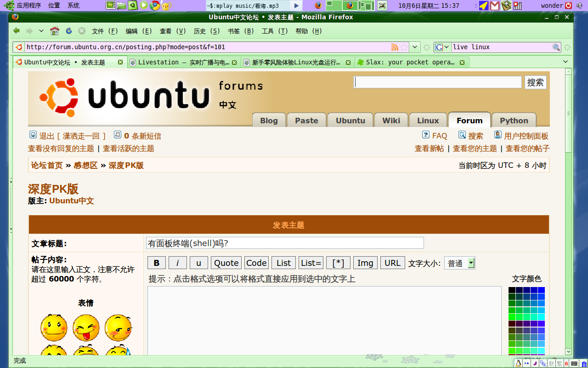588x368 pixels.
Task: Pick the pure blue top-row color swatch
Action: pos(542,290)
